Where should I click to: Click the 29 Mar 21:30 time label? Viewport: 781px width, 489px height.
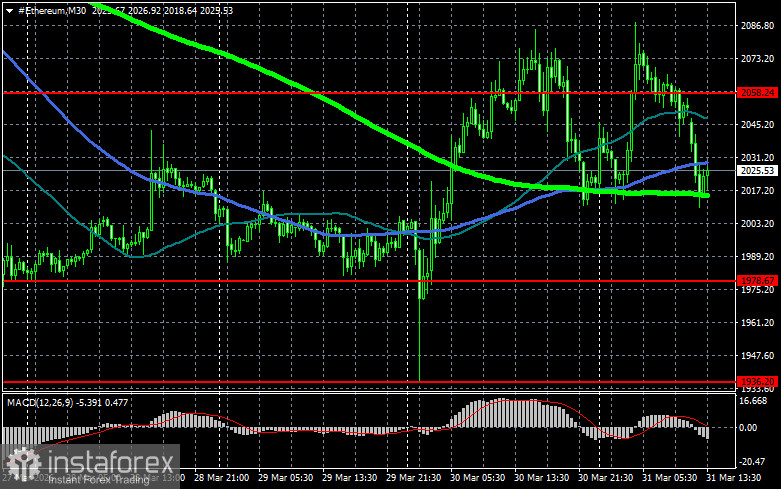pyautogui.click(x=413, y=478)
